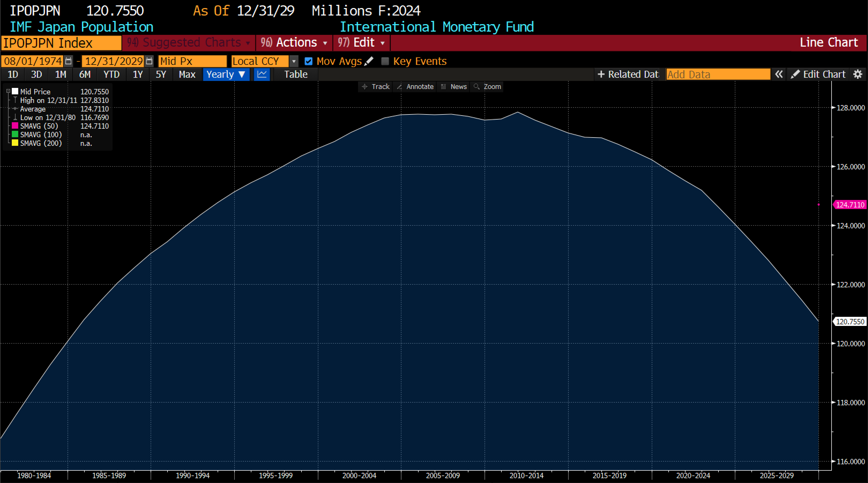Enable the Key Events checkbox

click(385, 61)
